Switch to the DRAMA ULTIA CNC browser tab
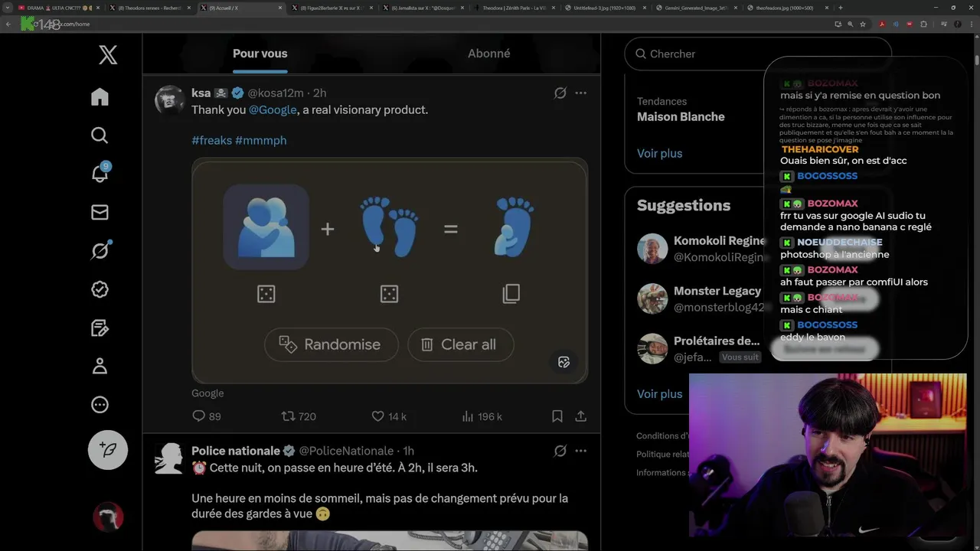980x551 pixels. point(57,8)
